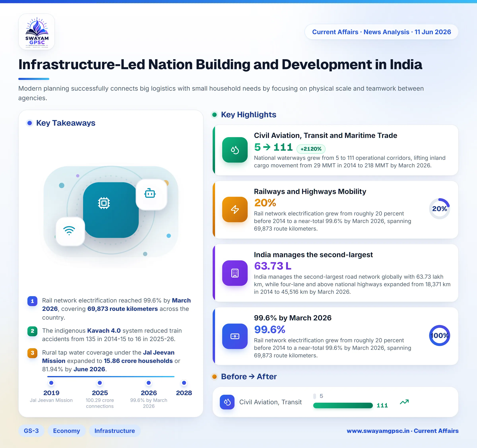Image resolution: width=477 pixels, height=448 pixels.
Task: Click the Key Takeaways illustration thumbnail
Action: [111, 211]
